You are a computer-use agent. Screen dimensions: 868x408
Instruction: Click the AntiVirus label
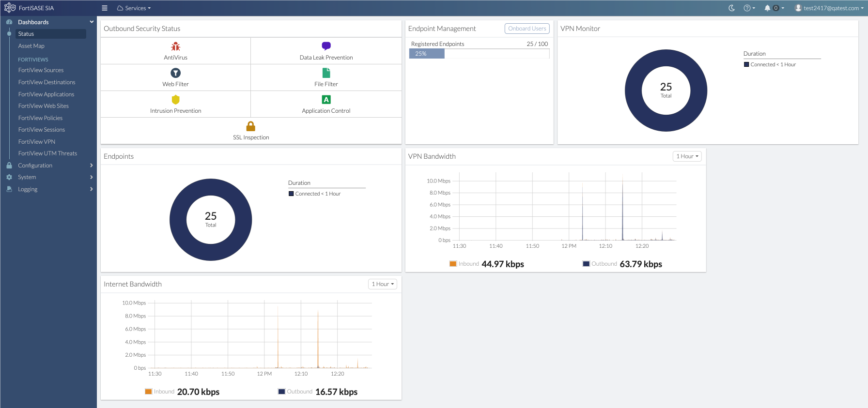(175, 58)
